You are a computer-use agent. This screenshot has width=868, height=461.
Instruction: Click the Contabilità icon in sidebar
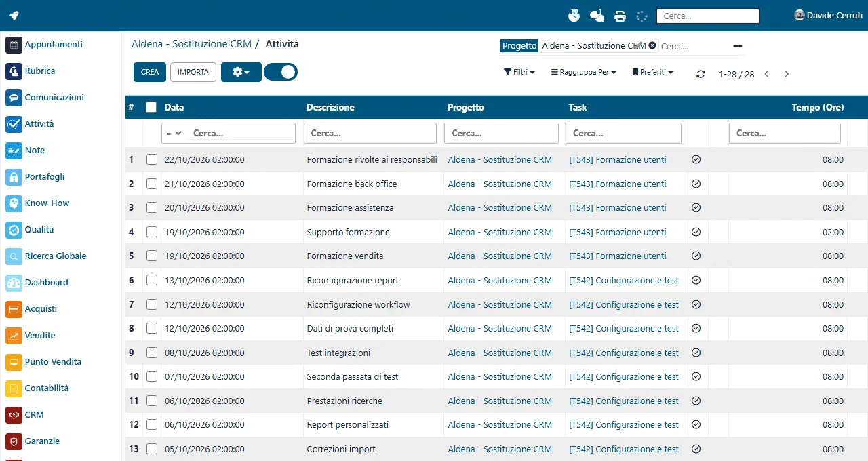click(14, 388)
